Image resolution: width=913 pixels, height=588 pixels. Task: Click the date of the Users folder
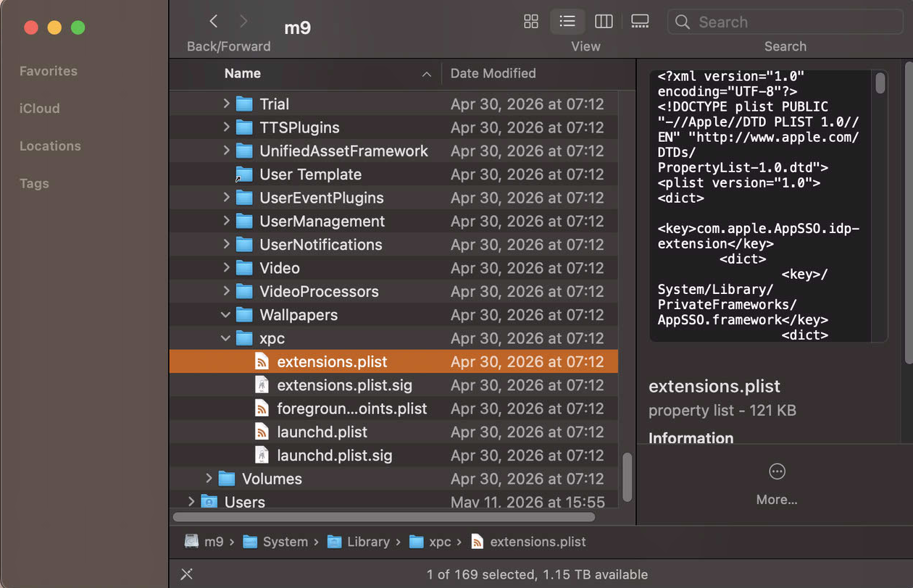[528, 501]
